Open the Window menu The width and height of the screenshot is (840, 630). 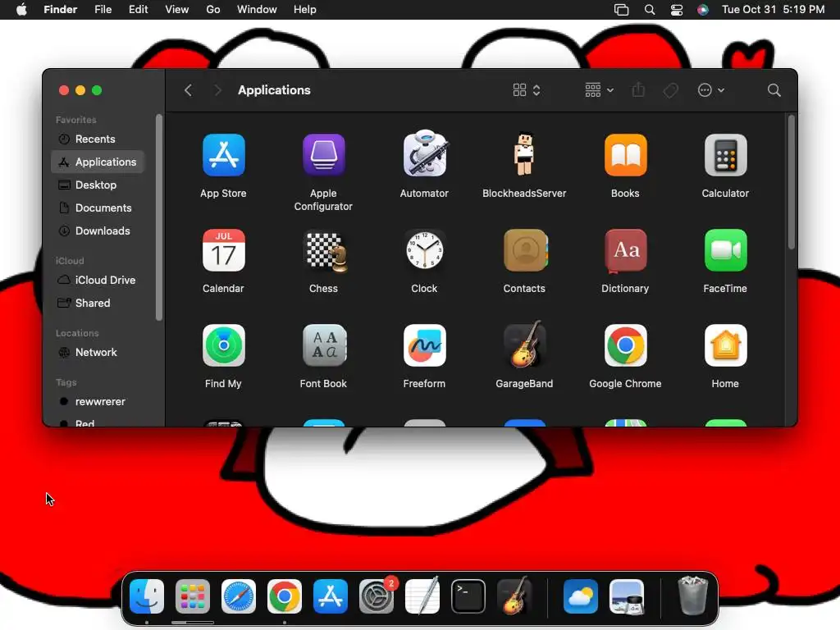[x=257, y=10]
